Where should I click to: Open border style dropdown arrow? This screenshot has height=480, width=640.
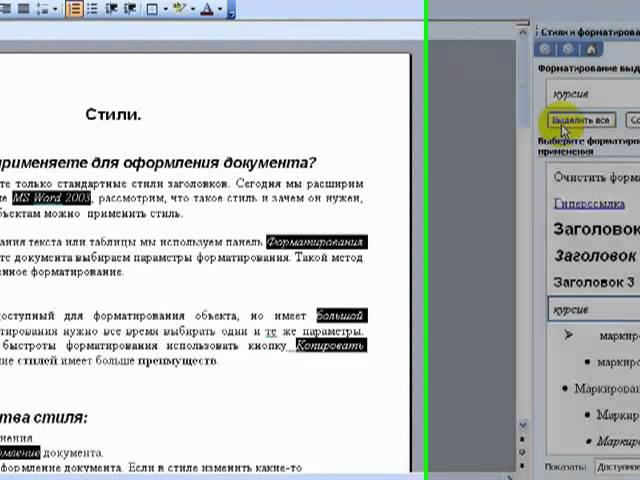pyautogui.click(x=165, y=9)
